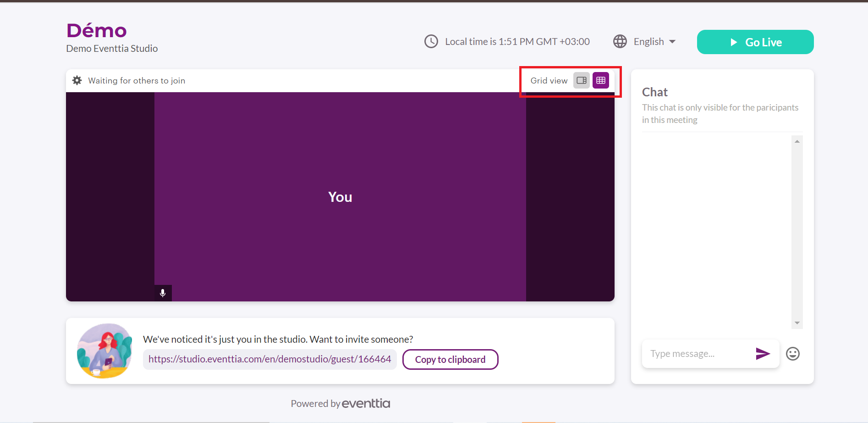This screenshot has height=423, width=868.
Task: Click the eventtia logo in the footer
Action: tap(366, 403)
